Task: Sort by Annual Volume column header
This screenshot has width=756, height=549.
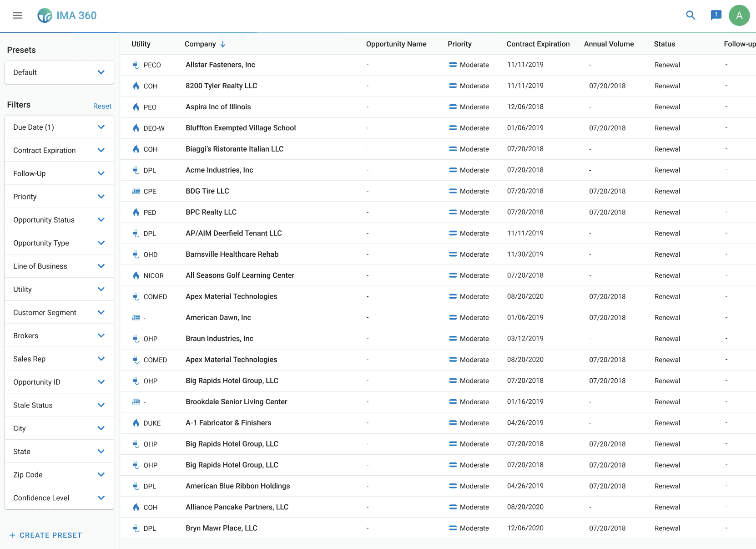Action: (609, 44)
